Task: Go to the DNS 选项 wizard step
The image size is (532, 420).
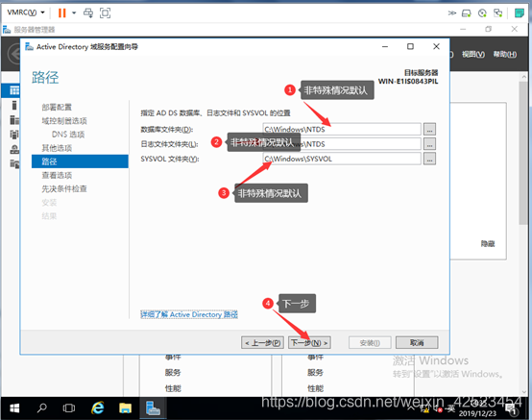Action: point(68,135)
